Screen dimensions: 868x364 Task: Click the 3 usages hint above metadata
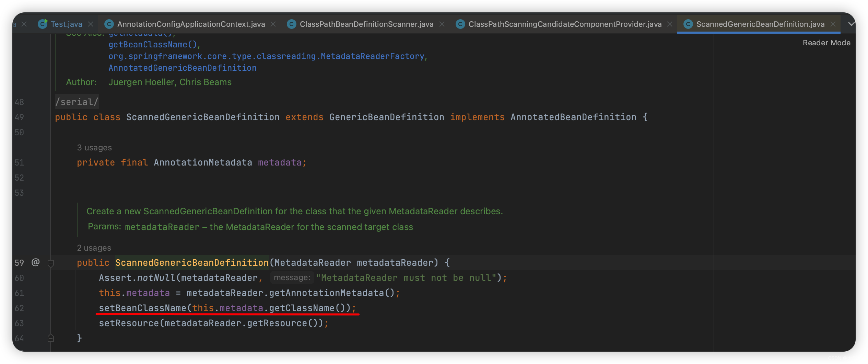pyautogui.click(x=94, y=148)
